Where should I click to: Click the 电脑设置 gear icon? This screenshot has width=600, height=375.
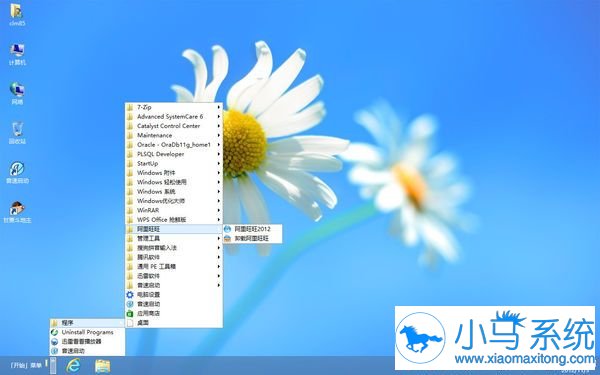(x=130, y=295)
